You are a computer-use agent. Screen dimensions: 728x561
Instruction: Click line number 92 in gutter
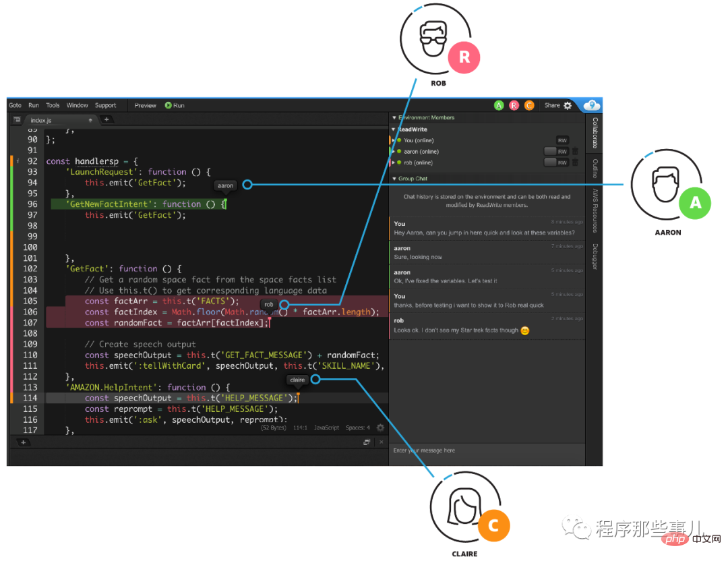32,161
